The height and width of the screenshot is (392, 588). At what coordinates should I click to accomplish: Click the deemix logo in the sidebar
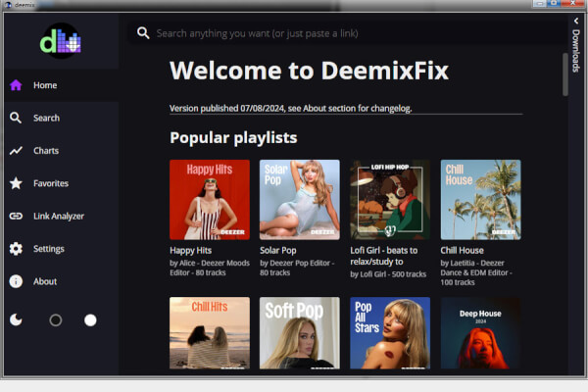[x=61, y=41]
